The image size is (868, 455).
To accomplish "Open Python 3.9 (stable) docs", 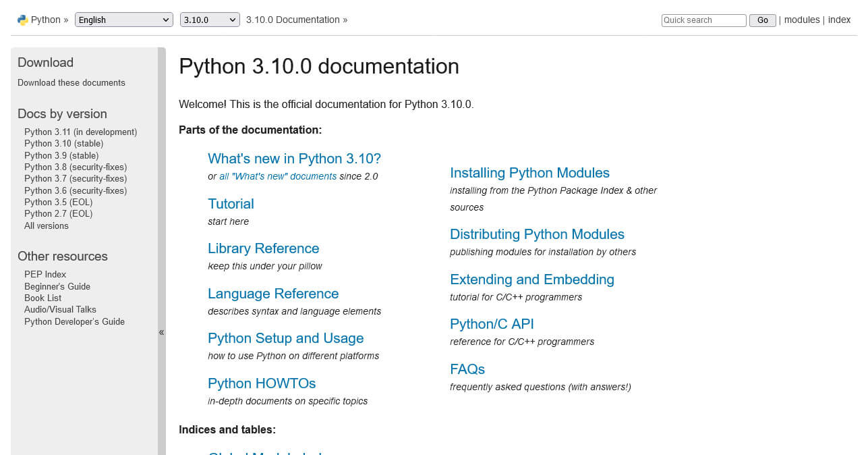I will coord(61,155).
